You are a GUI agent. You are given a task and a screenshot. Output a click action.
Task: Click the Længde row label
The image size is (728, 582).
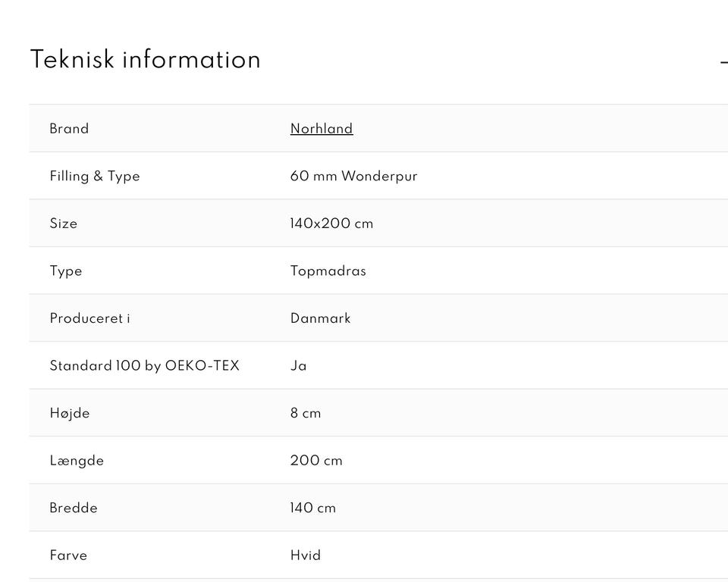(77, 461)
